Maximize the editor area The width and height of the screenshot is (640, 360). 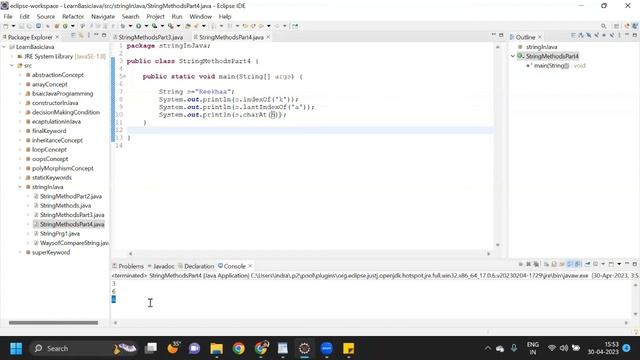(x=501, y=36)
